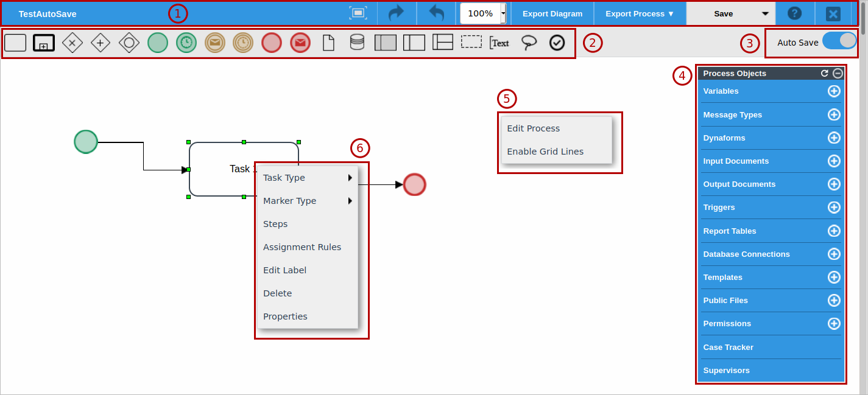
Task: Click the undo arrow icon
Action: click(x=436, y=13)
